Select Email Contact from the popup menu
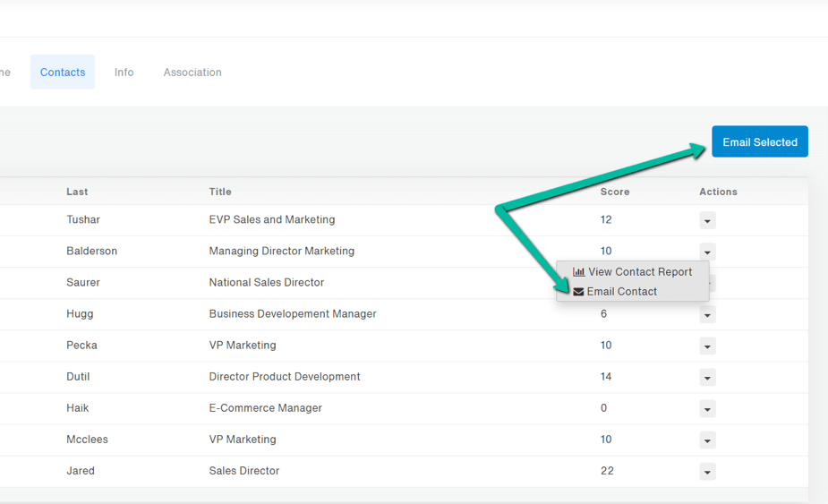The image size is (828, 504). (x=621, y=292)
